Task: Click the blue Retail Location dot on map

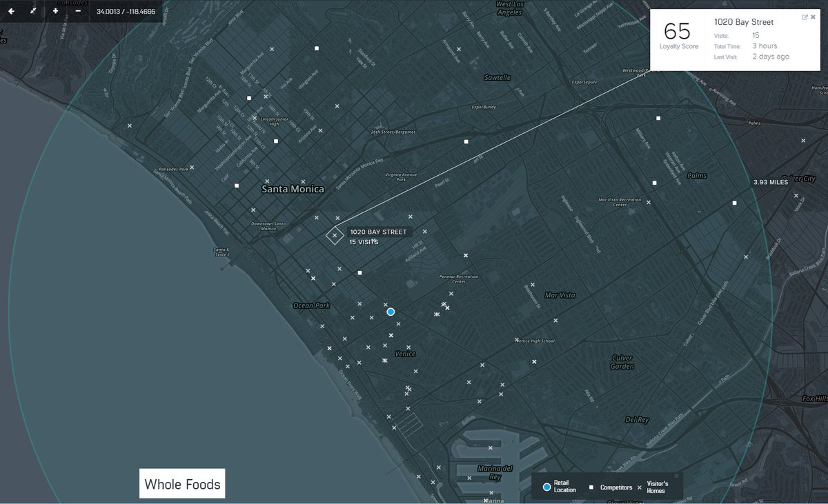Action: pyautogui.click(x=391, y=312)
